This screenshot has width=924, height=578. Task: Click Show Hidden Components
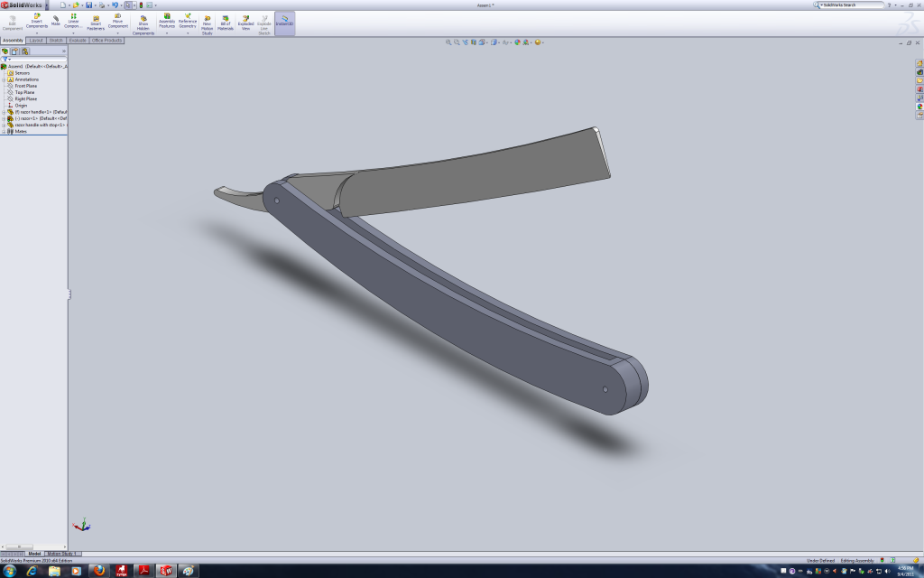click(x=143, y=24)
